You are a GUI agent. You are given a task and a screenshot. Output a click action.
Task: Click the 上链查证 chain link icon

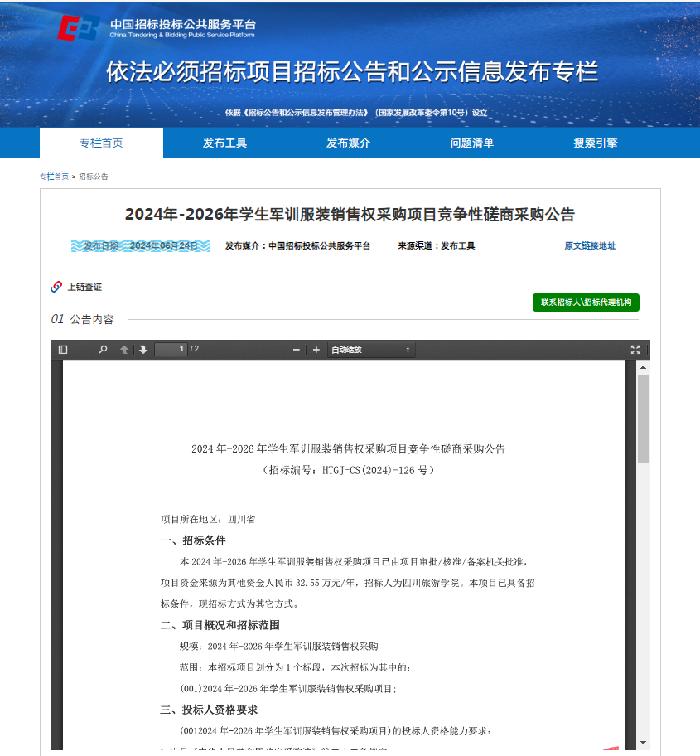pos(56,287)
